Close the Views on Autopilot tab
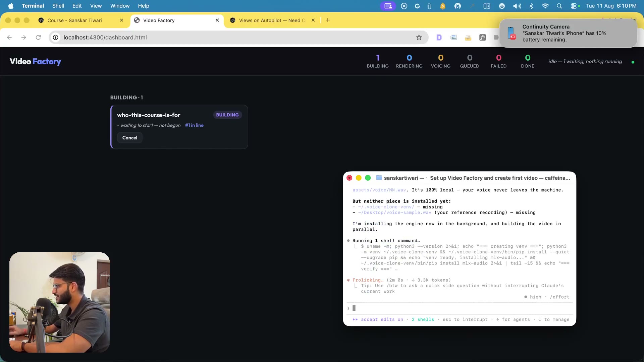The height and width of the screenshot is (362, 644). click(313, 20)
